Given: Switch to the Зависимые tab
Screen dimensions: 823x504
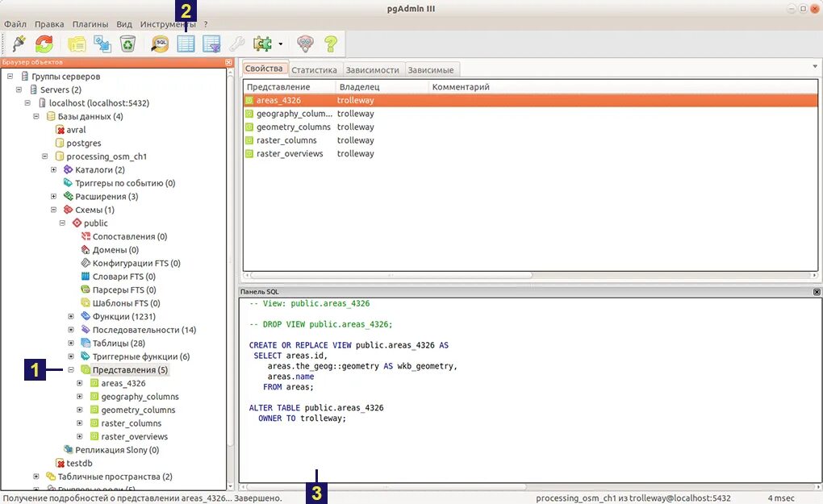Looking at the screenshot, I should 431,69.
